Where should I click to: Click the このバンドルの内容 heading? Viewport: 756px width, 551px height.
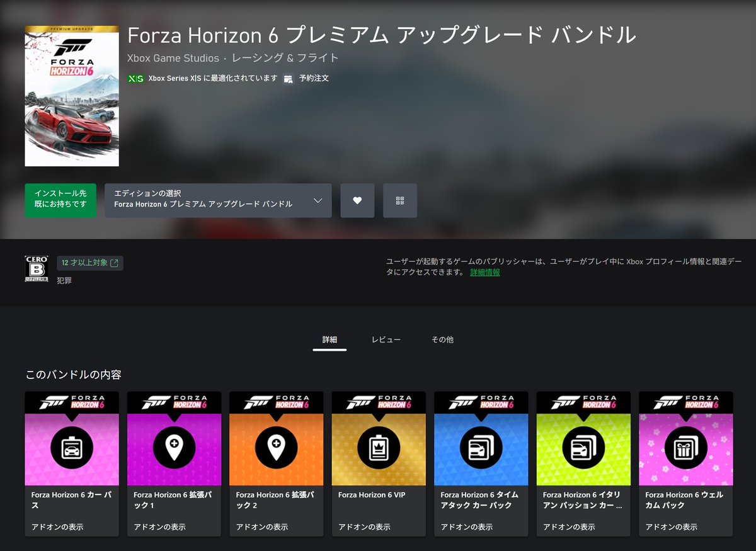tap(73, 375)
